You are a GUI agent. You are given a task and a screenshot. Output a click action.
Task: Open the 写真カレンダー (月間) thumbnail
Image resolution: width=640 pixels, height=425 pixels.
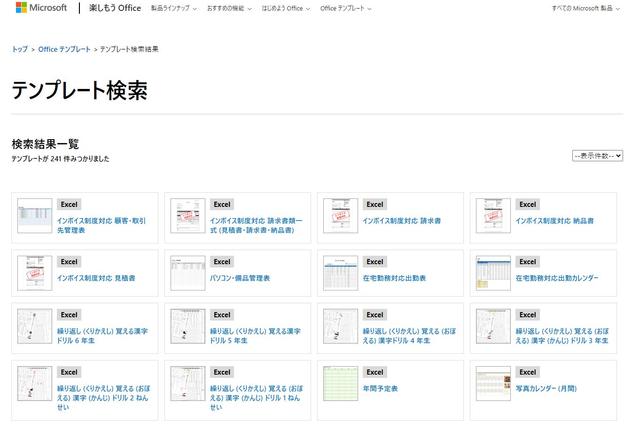pyautogui.click(x=492, y=382)
